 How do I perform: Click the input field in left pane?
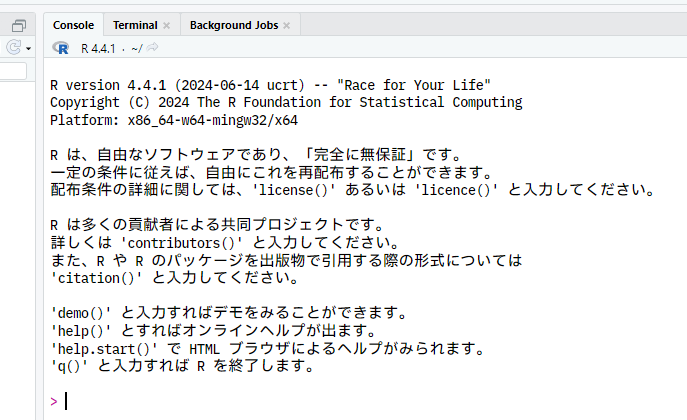click(x=13, y=71)
